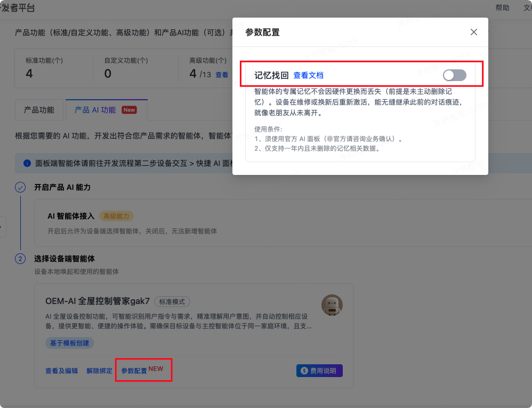Click the coin icon on 费用说明
This screenshot has width=532, height=408.
point(304,371)
